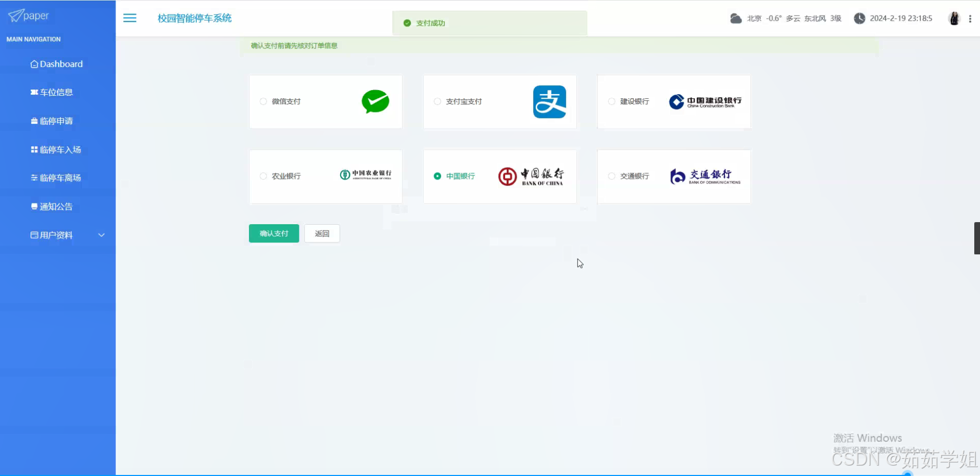Click the Dashboard home icon
The height and width of the screenshot is (476, 980).
[34, 64]
